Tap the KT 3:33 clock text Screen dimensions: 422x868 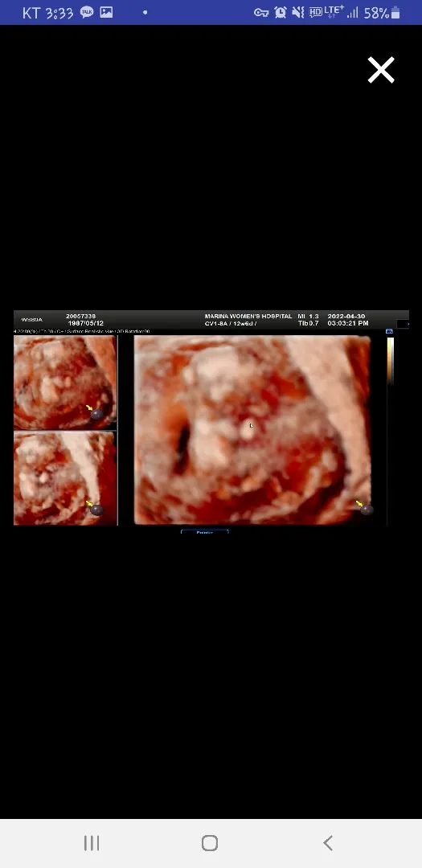click(47, 12)
